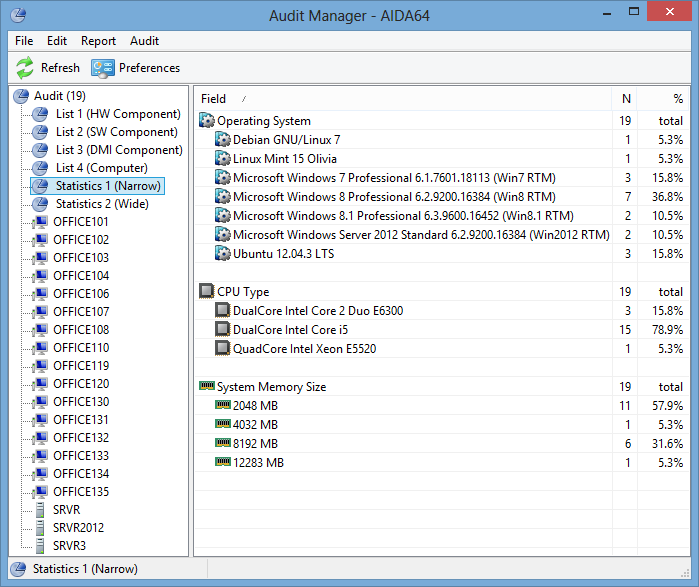Viewport: 699px width, 587px height.
Task: Select the 8192 MB memory row
Action: point(255,444)
